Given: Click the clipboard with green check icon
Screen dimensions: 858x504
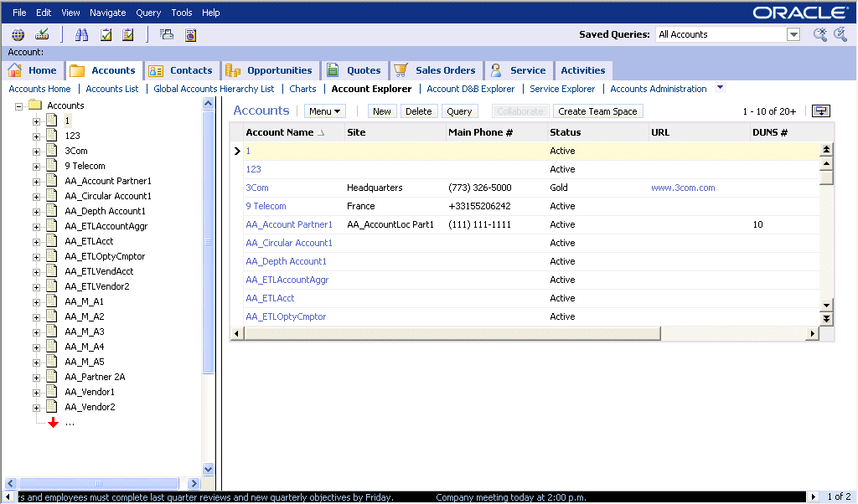Looking at the screenshot, I should [106, 35].
